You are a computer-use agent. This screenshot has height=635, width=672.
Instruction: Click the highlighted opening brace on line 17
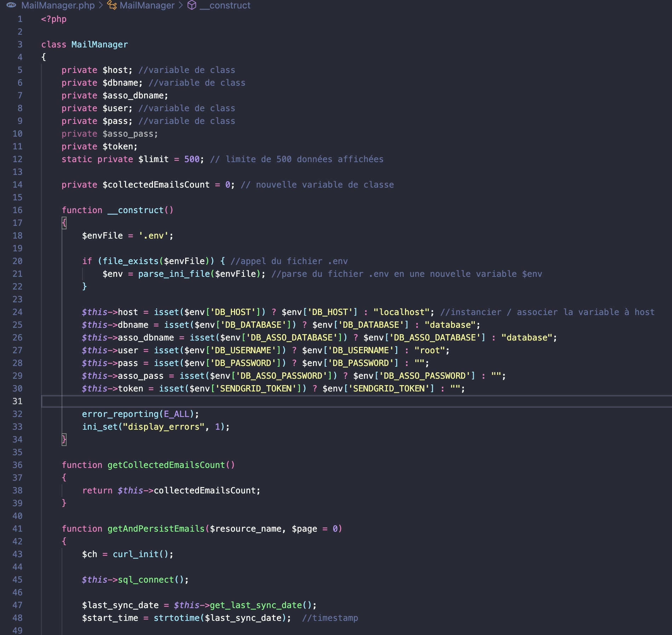tap(64, 223)
